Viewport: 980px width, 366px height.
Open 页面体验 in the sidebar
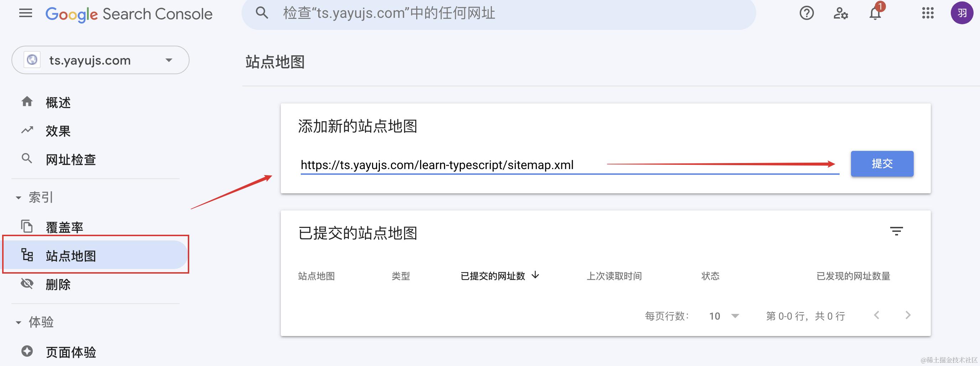(x=71, y=352)
